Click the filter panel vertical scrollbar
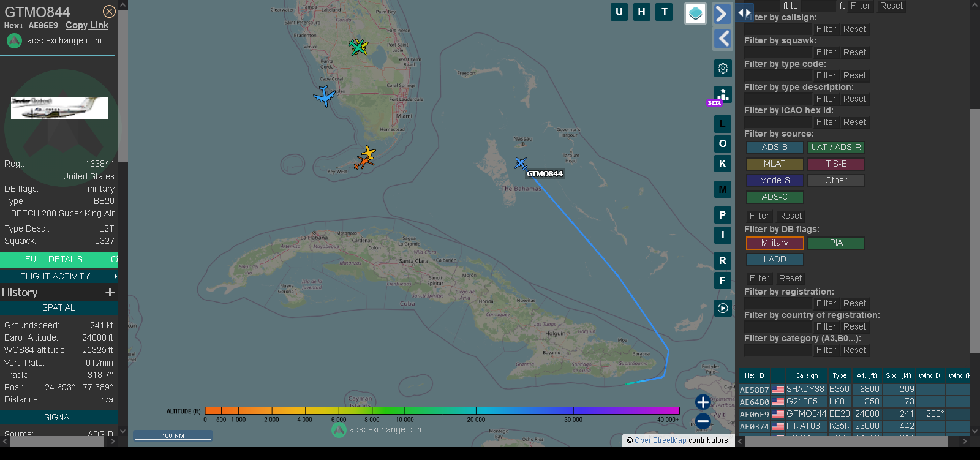The height and width of the screenshot is (460, 980). click(974, 230)
